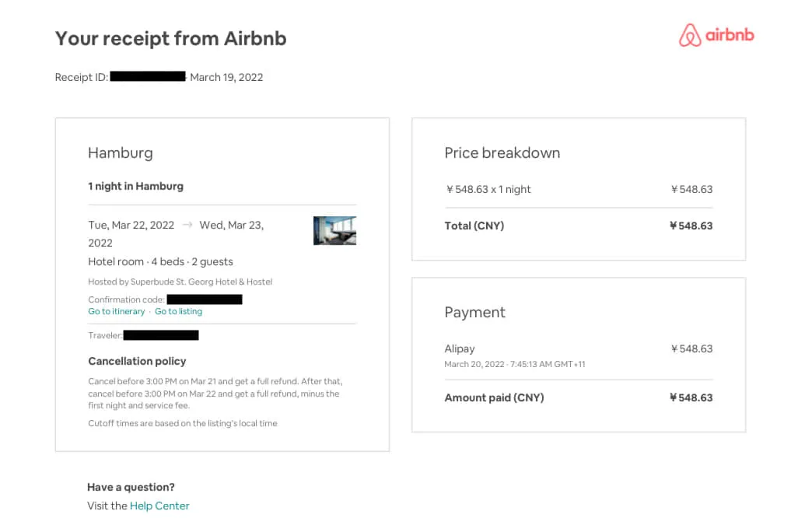Click the hotel room listing thumbnail

(334, 230)
